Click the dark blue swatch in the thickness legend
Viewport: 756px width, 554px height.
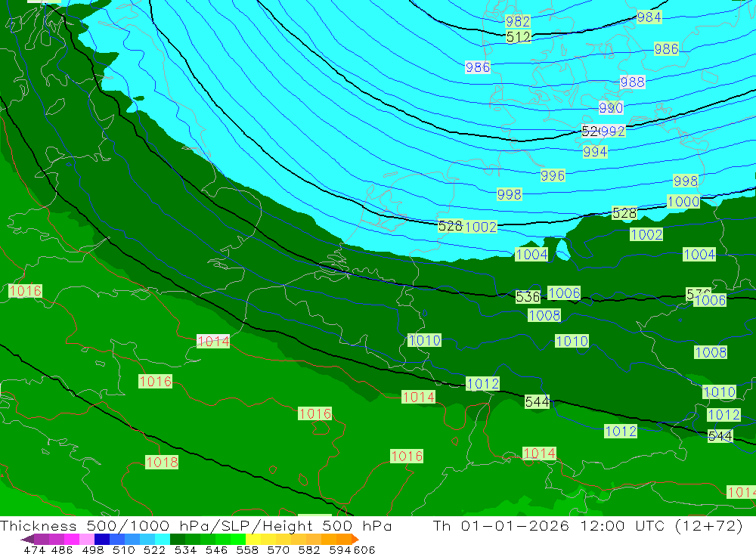(x=102, y=539)
